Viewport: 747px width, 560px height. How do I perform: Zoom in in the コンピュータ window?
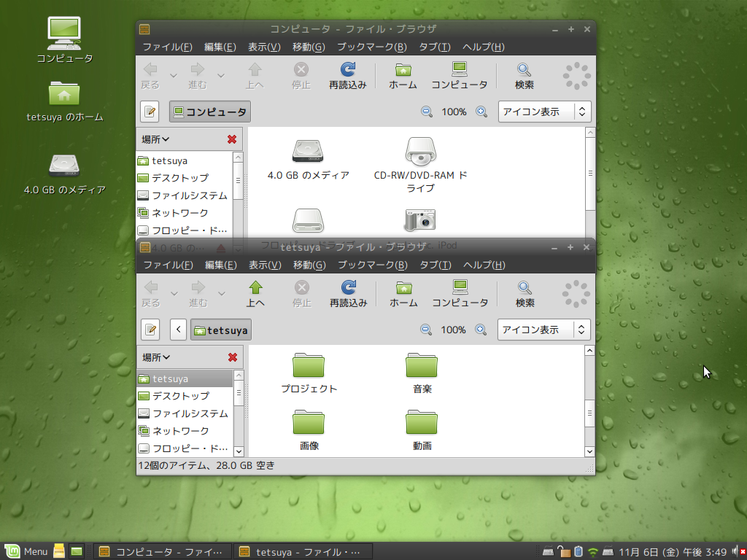click(x=481, y=112)
